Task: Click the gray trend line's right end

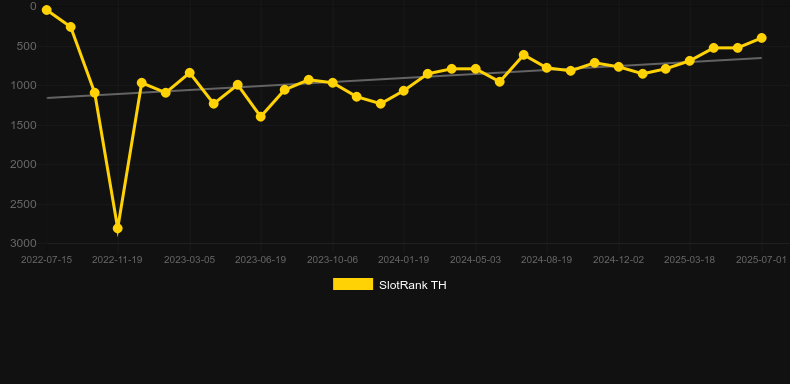Action: (x=760, y=58)
